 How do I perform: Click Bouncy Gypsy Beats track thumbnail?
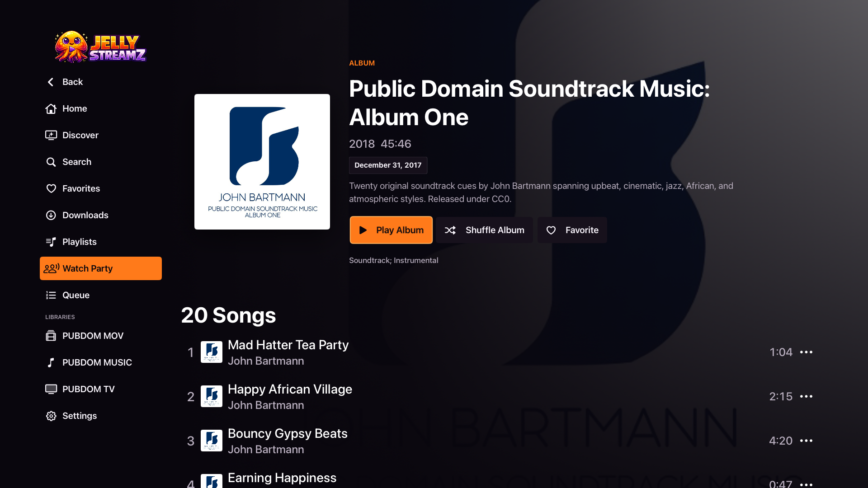click(x=212, y=441)
